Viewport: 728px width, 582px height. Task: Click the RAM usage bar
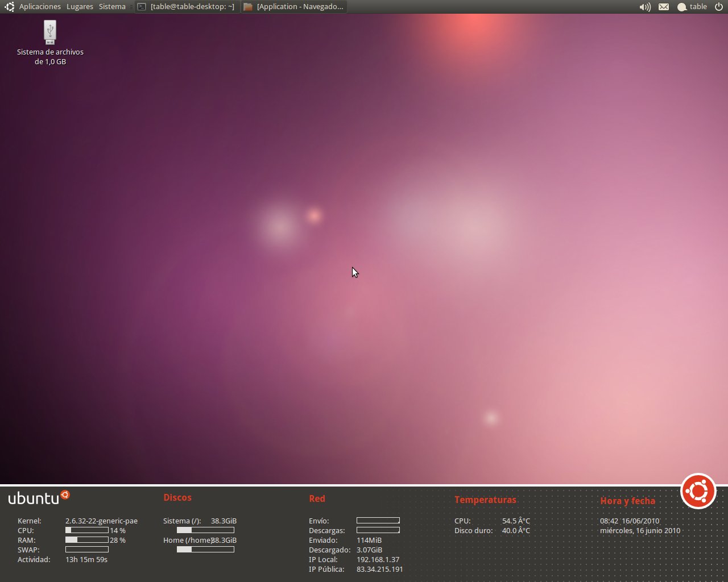tap(87, 540)
